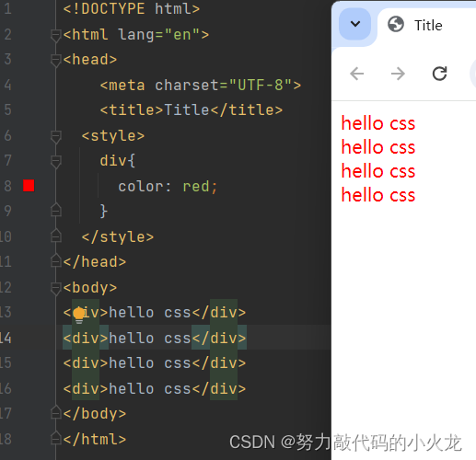Collapse the div rule fold marker on line 7

coord(56,161)
